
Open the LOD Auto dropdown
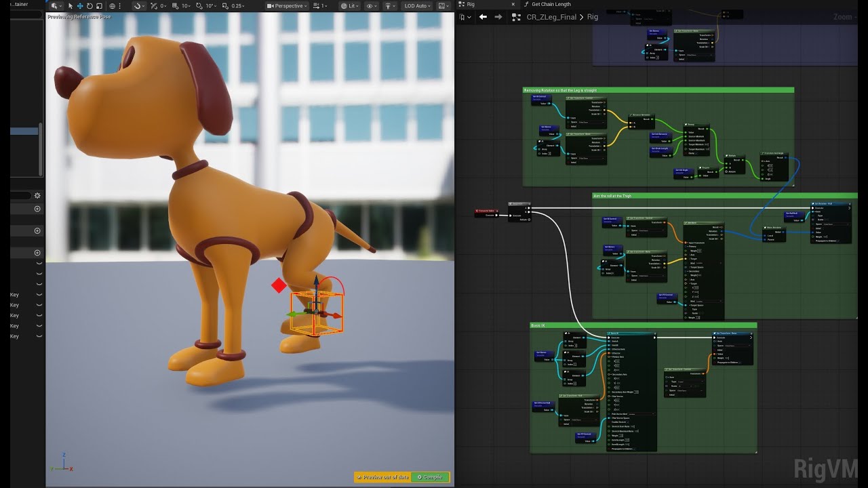(418, 5)
